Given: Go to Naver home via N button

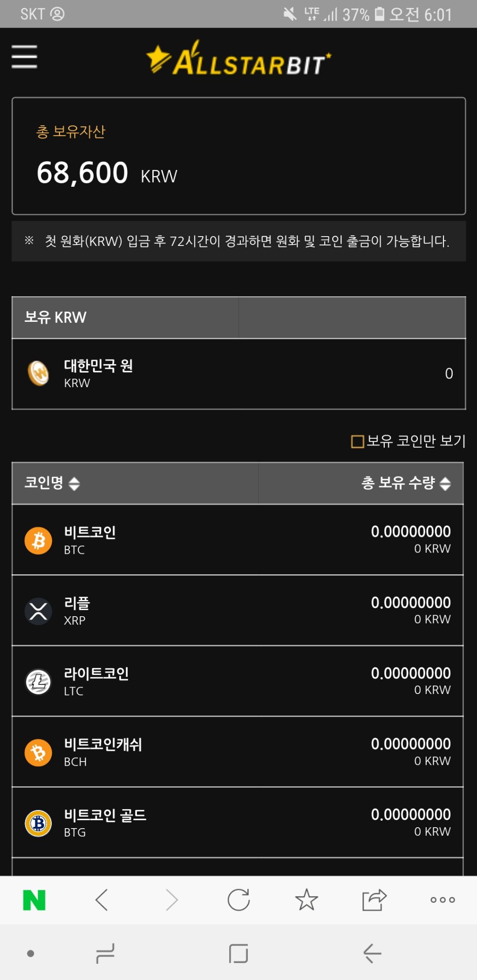Looking at the screenshot, I should [x=34, y=900].
